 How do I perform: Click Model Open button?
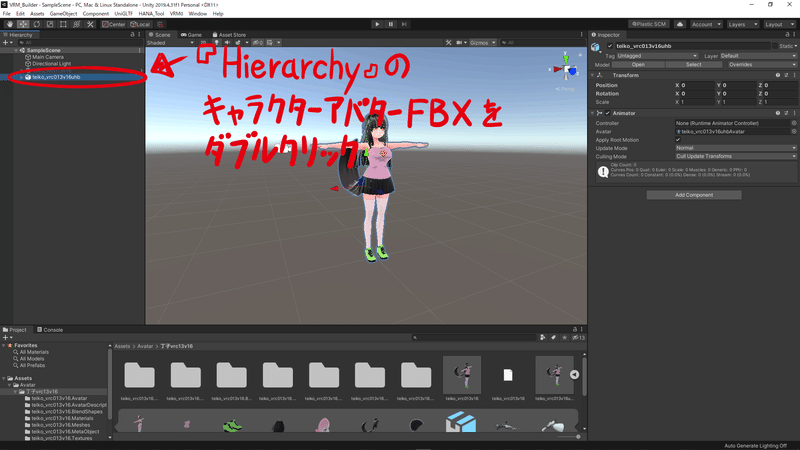tap(638, 65)
